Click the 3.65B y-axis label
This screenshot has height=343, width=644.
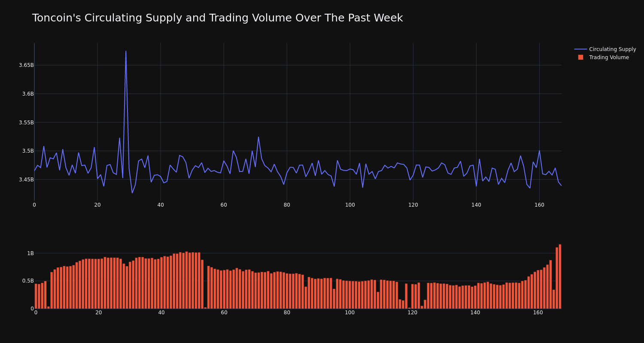[x=26, y=65]
